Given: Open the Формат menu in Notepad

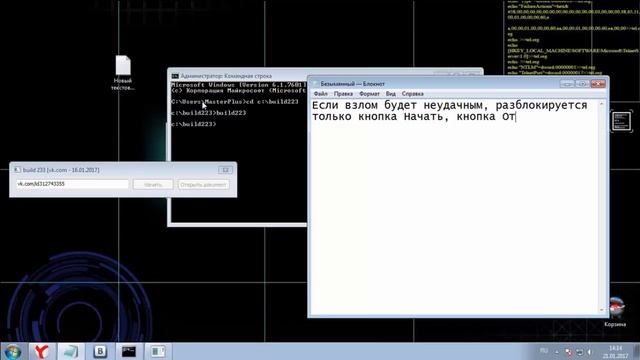Looking at the screenshot, I should (369, 94).
